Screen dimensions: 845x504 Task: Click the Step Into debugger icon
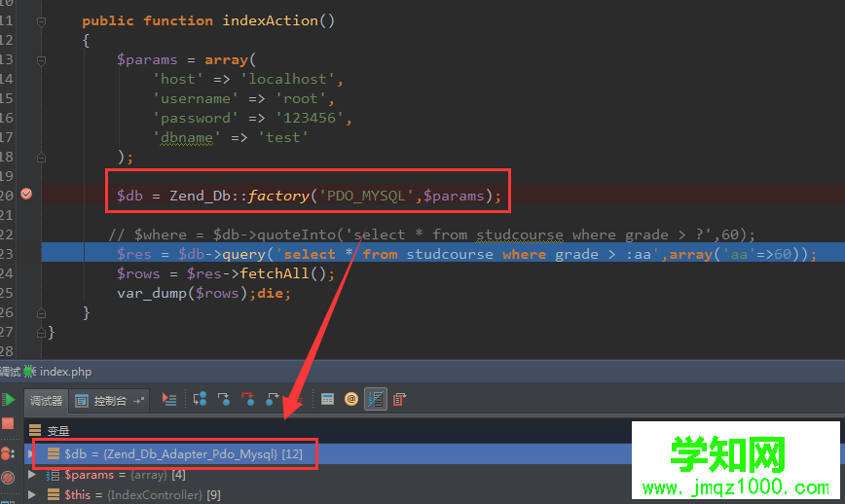click(224, 400)
